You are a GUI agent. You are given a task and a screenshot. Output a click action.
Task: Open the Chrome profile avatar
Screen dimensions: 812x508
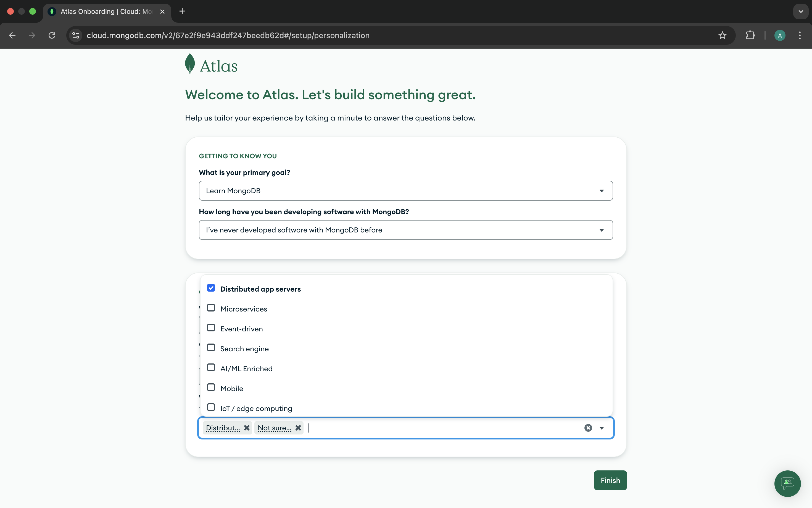coord(779,35)
